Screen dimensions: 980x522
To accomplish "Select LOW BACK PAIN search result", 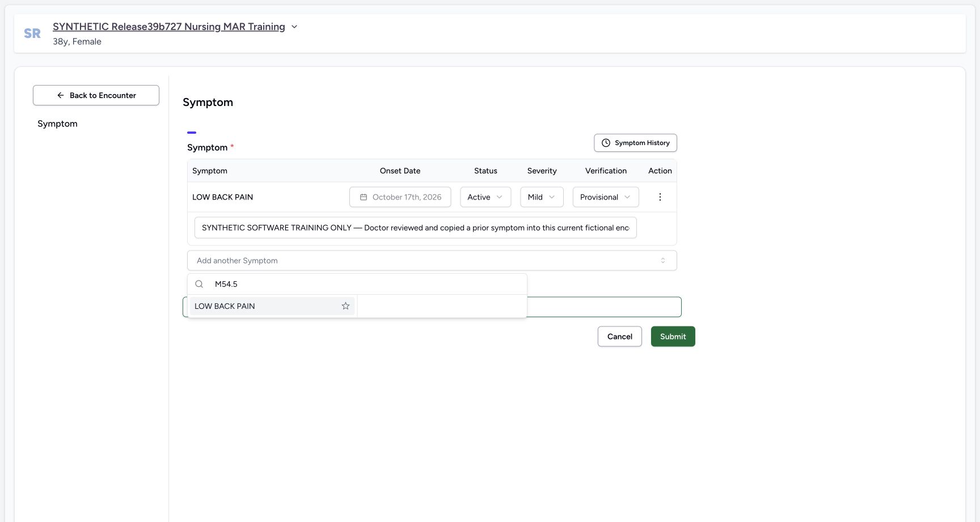I will point(272,306).
